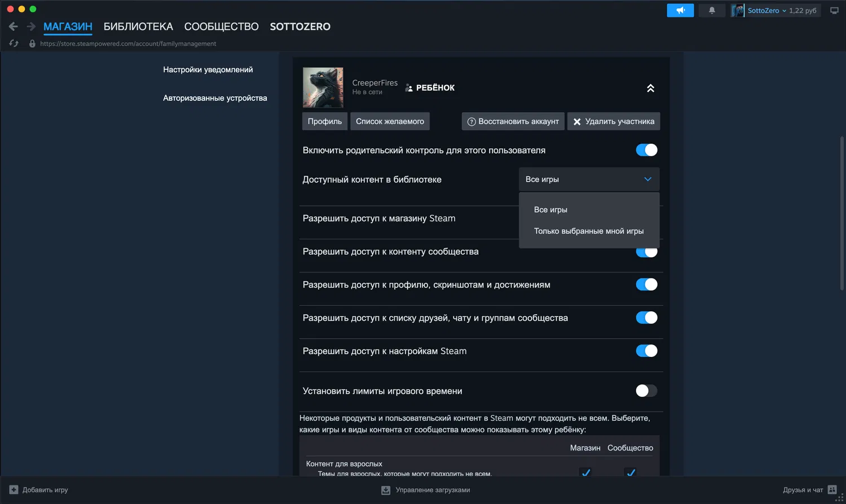Click the Магазин column header
This screenshot has height=504, width=846.
coord(585,448)
